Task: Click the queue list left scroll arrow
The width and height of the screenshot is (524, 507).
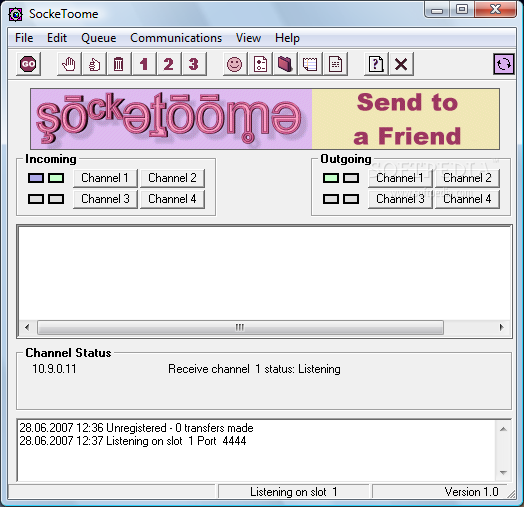Action: tap(27, 327)
